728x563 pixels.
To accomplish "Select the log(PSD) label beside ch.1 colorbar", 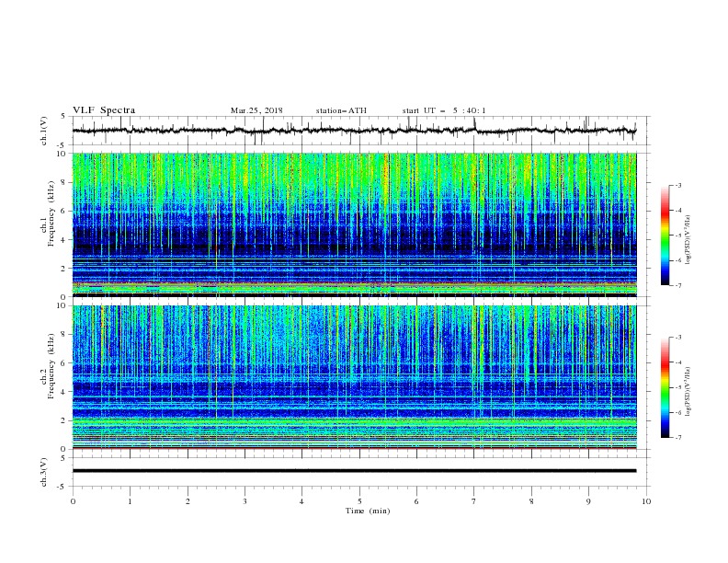I will 688,240.
